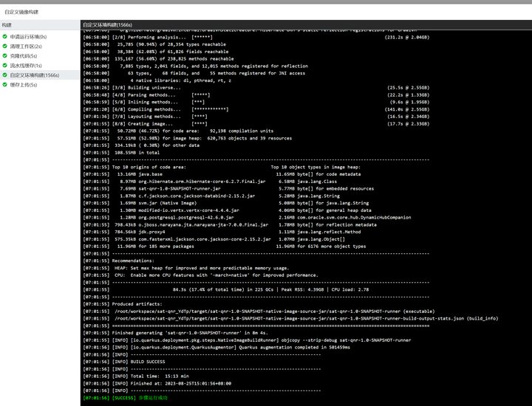The width and height of the screenshot is (532, 406).
Task: Click green check icon beside 清理工作区
Action: coord(4,46)
